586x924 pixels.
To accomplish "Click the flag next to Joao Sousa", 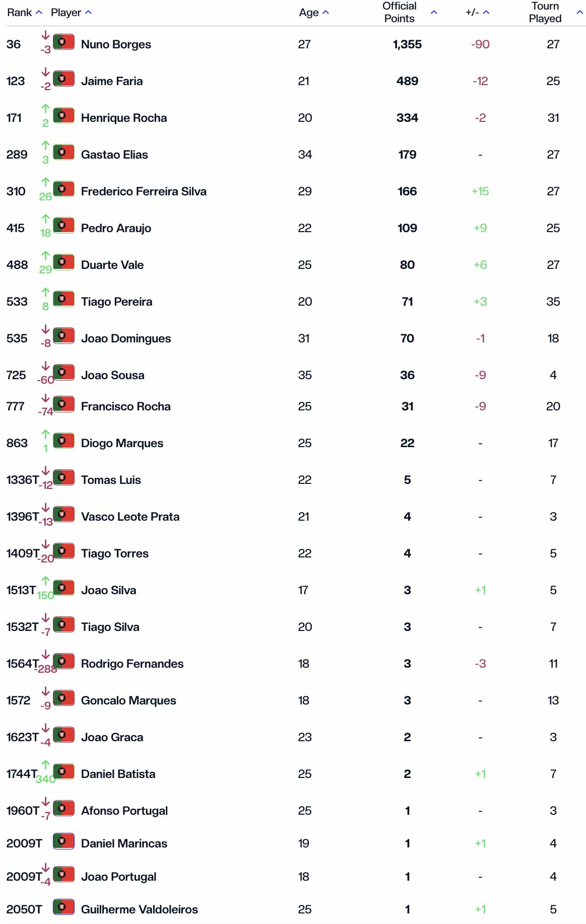I will 63,373.
